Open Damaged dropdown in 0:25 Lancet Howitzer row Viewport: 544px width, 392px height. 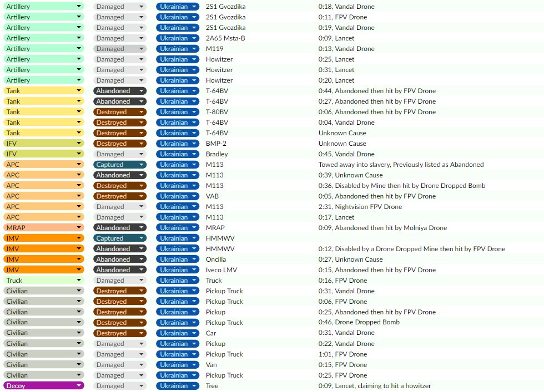pos(120,59)
